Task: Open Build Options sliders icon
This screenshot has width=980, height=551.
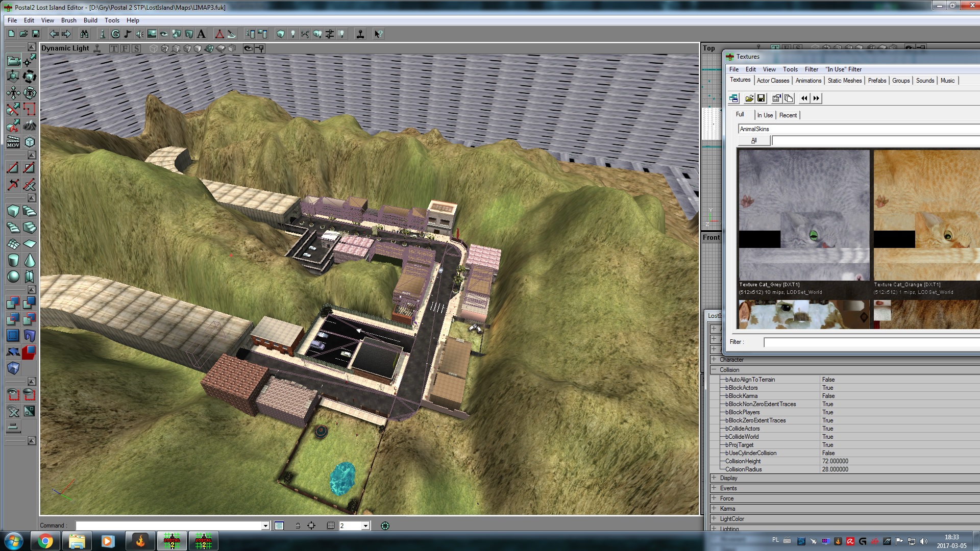Action: point(330,34)
